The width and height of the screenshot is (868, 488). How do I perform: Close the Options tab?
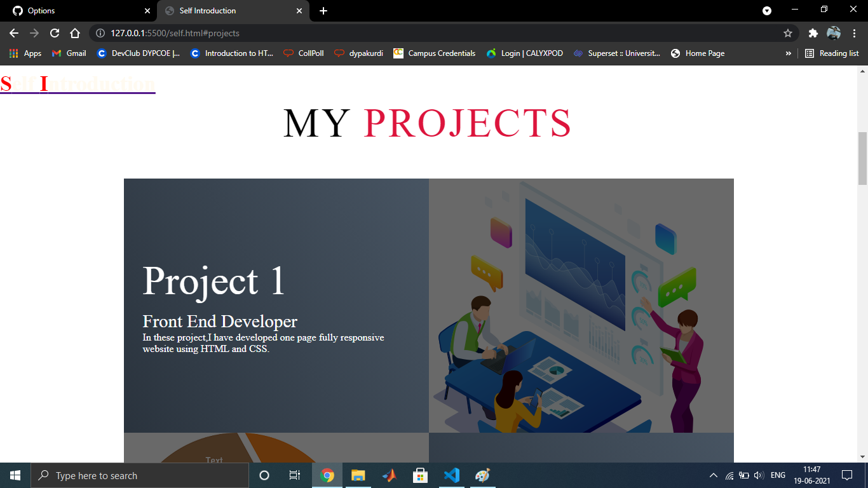147,11
